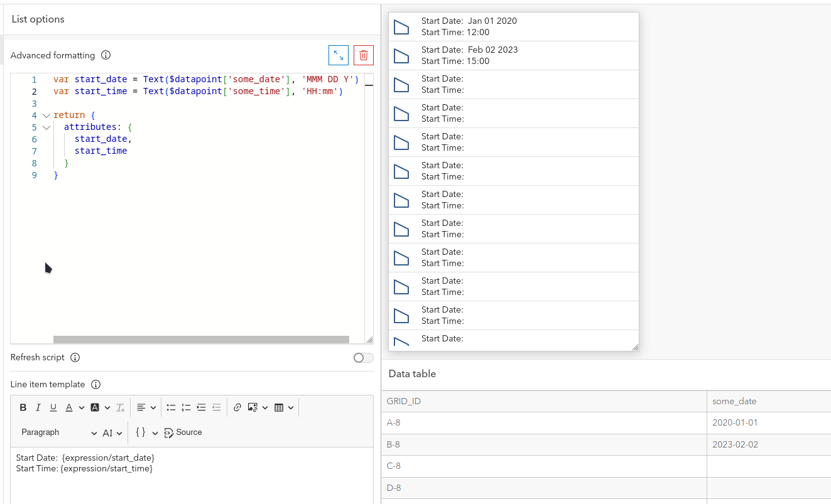Open the font color dropdown
The height and width of the screenshot is (504, 831).
tap(72, 407)
